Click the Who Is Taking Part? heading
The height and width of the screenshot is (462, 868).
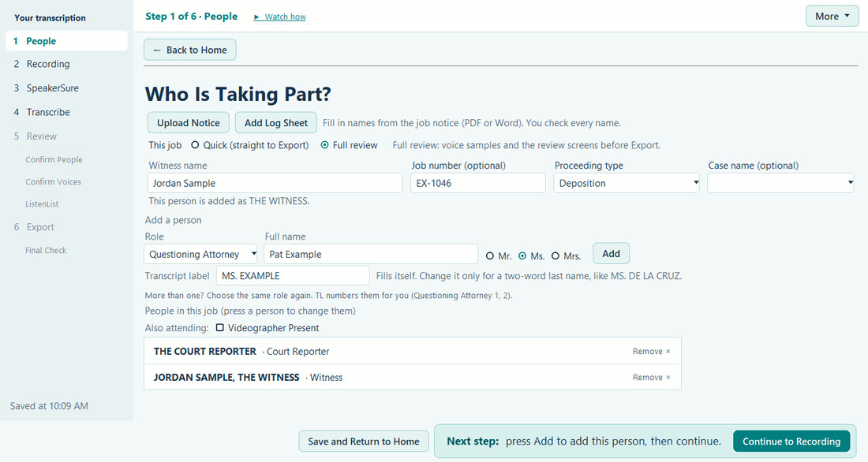[x=238, y=94]
